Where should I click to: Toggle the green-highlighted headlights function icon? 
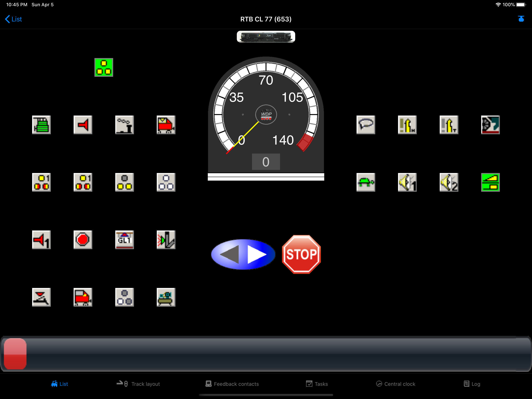104,67
